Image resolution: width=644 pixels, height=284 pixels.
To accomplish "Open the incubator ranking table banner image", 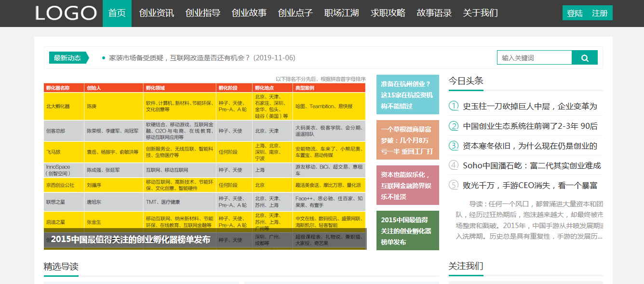I will pos(205,159).
